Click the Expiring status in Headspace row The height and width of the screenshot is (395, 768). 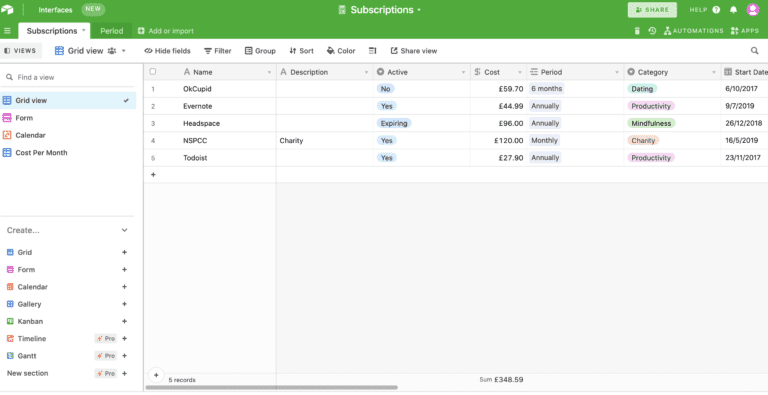pos(394,123)
